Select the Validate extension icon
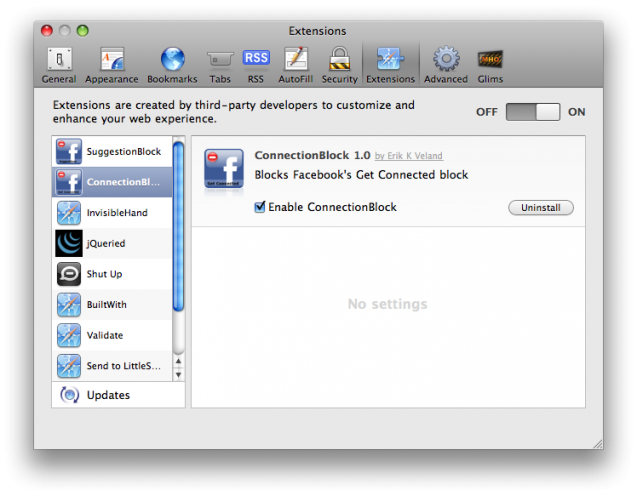The height and width of the screenshot is (496, 637). pos(69,336)
